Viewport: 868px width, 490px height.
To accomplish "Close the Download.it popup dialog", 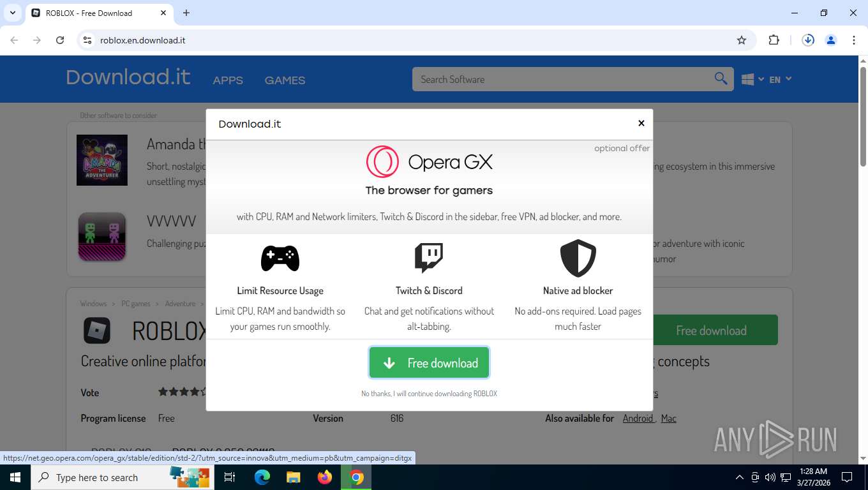I will (641, 123).
